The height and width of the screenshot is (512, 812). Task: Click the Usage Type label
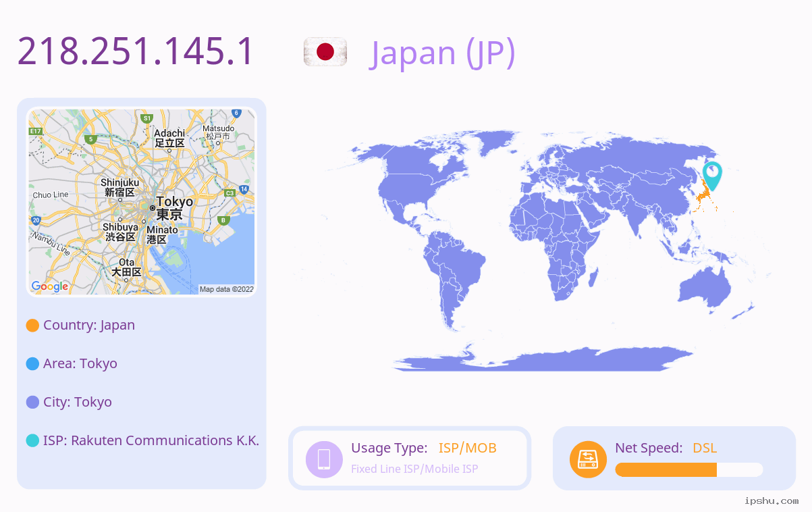(x=389, y=448)
